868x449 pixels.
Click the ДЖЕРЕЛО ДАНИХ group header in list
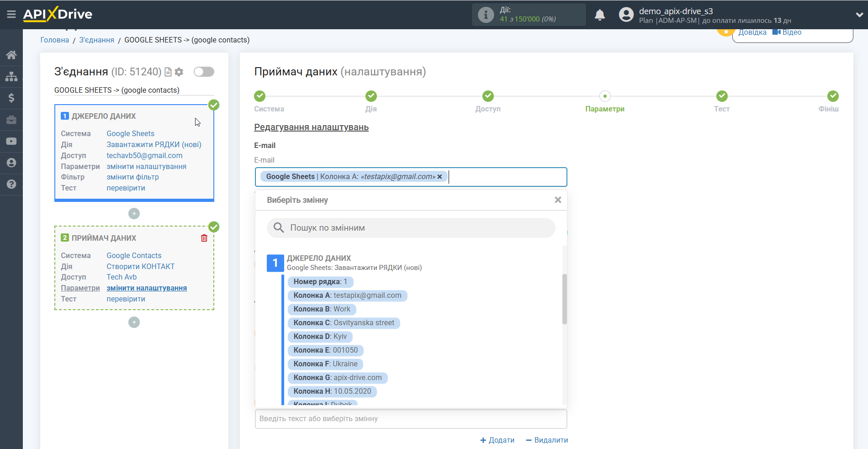(x=319, y=258)
